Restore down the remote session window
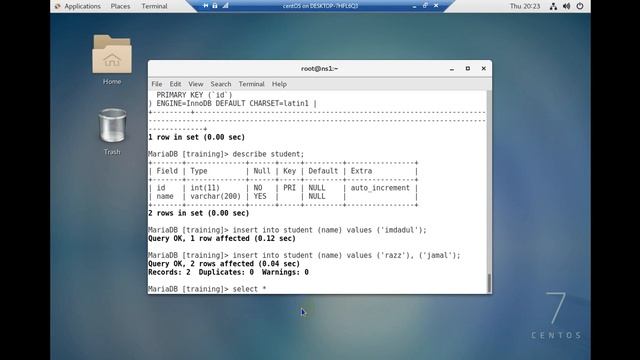This screenshot has height=360, width=640. [x=425, y=6]
